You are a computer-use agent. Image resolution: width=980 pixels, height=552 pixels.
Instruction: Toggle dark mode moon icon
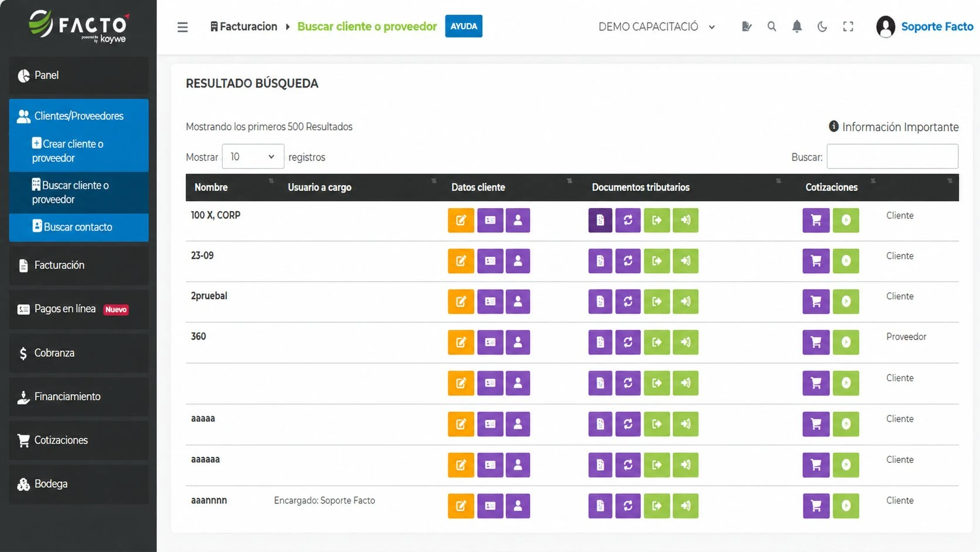point(822,26)
